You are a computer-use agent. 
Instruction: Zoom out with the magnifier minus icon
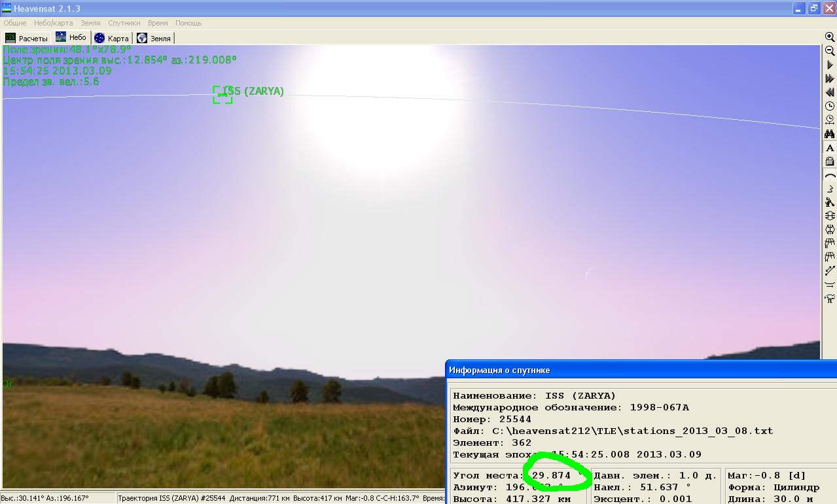(830, 51)
